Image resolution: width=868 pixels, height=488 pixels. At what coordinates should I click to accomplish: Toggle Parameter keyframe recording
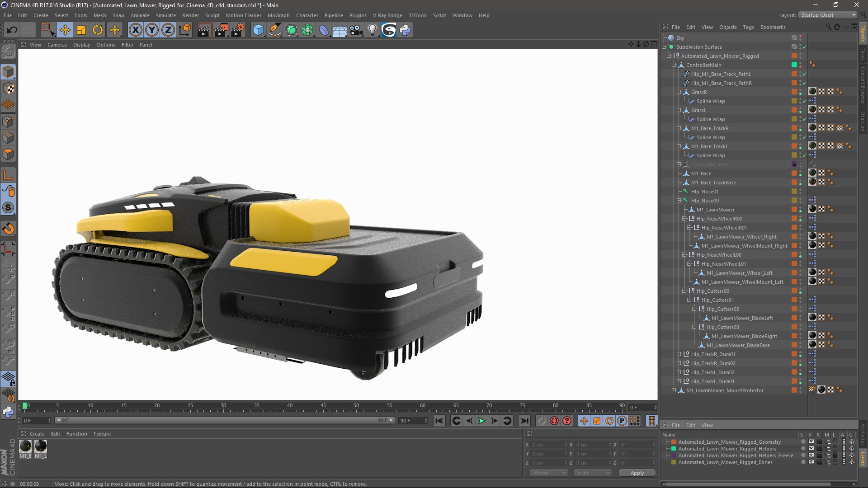click(x=622, y=421)
